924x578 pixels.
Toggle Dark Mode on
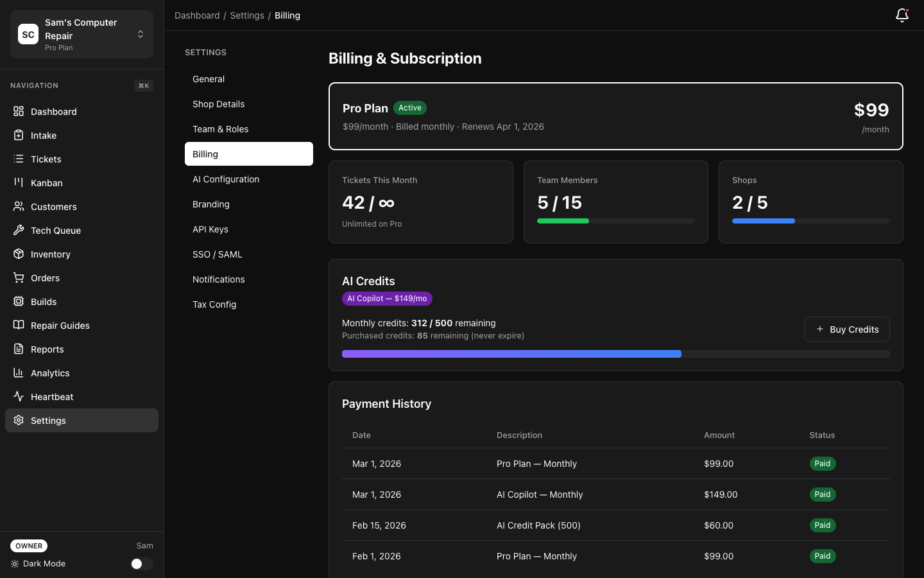pyautogui.click(x=141, y=564)
